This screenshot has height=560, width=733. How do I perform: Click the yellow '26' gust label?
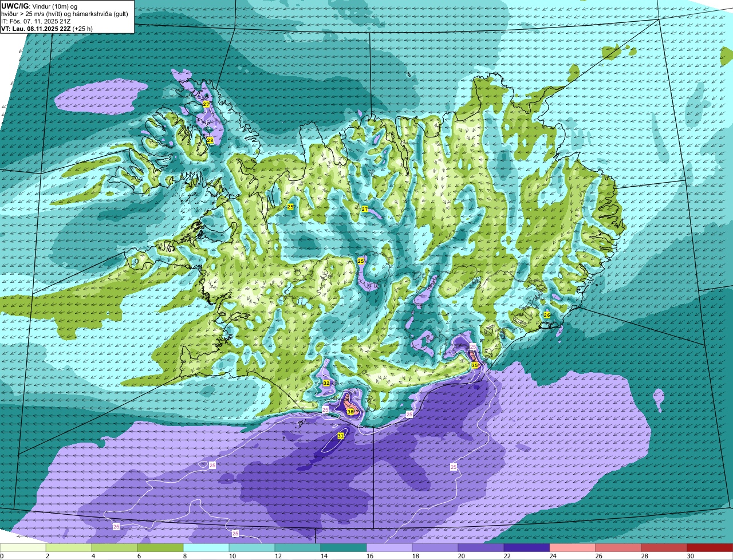(547, 315)
